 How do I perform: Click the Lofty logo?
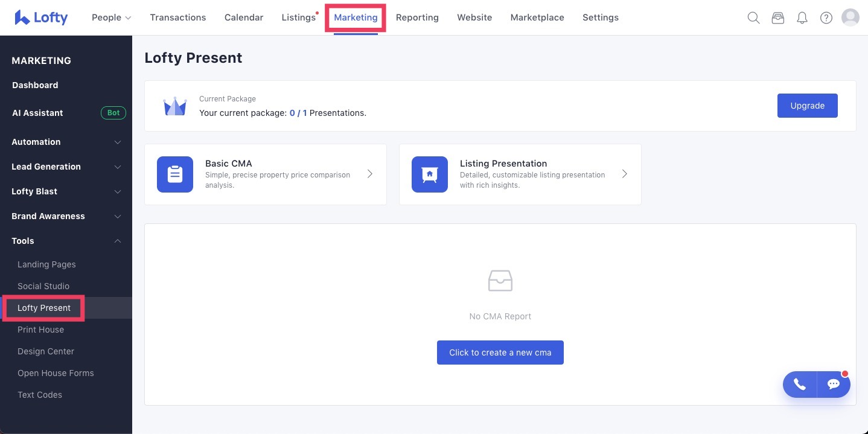tap(41, 18)
